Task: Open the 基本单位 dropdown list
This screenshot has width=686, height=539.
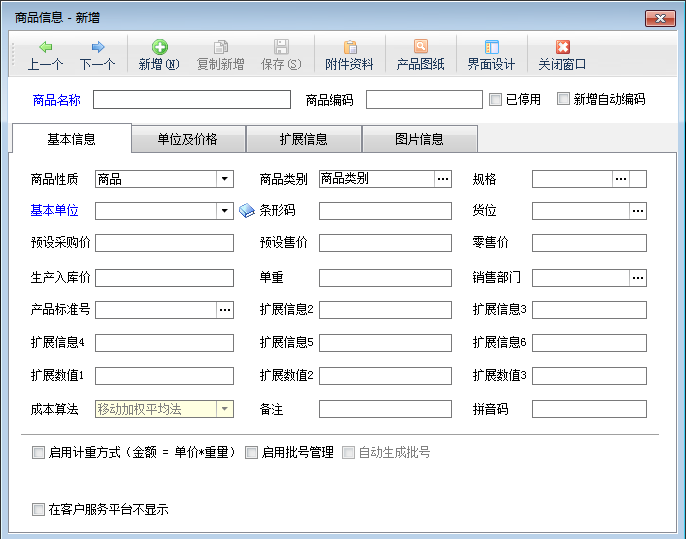Action: point(224,211)
